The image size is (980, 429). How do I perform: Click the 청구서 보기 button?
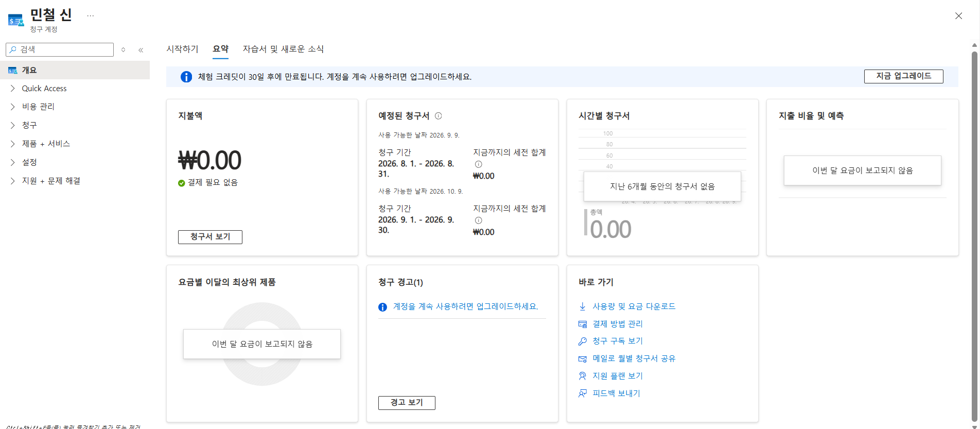click(210, 237)
